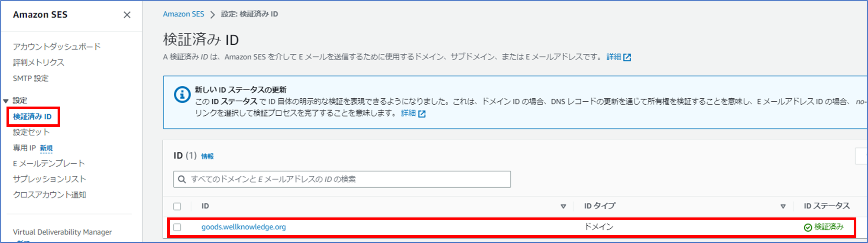This screenshot has height=243, width=868.
Task: Open the goods.wellknowledge.org identity link
Action: click(x=243, y=227)
